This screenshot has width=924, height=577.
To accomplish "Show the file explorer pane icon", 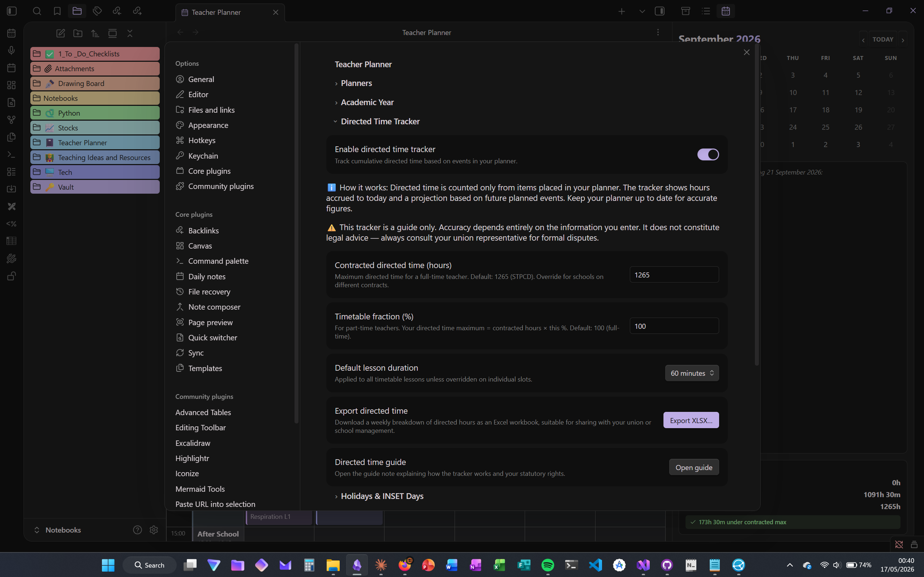I will point(77,11).
